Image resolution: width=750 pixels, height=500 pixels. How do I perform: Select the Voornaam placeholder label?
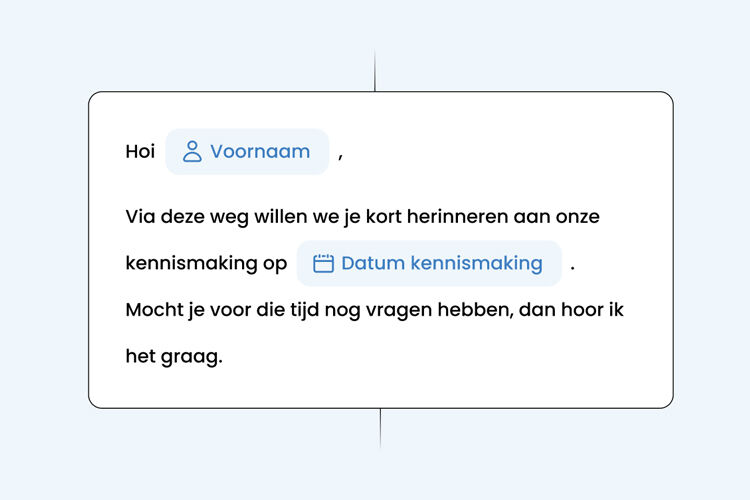coord(260,152)
